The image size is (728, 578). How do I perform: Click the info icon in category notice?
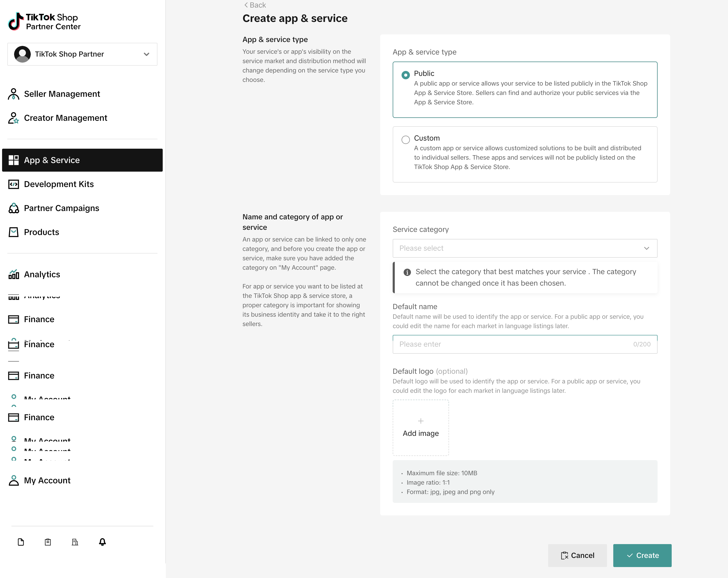[407, 272]
